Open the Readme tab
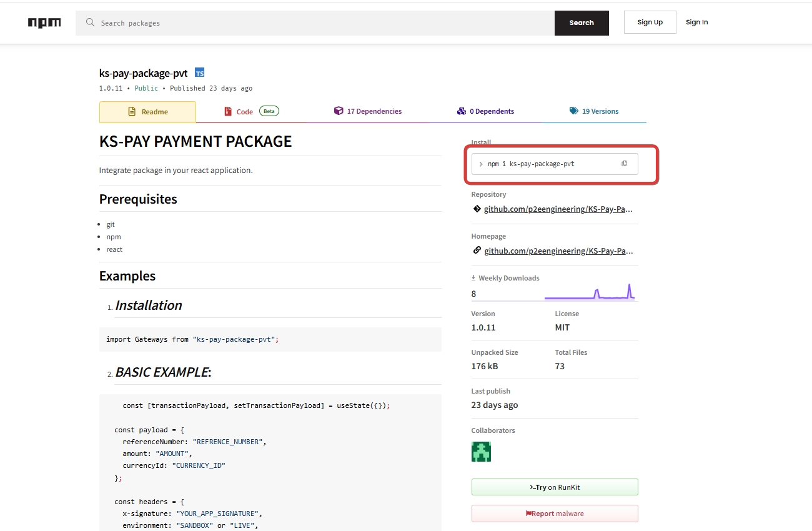812x531 pixels. click(x=147, y=112)
